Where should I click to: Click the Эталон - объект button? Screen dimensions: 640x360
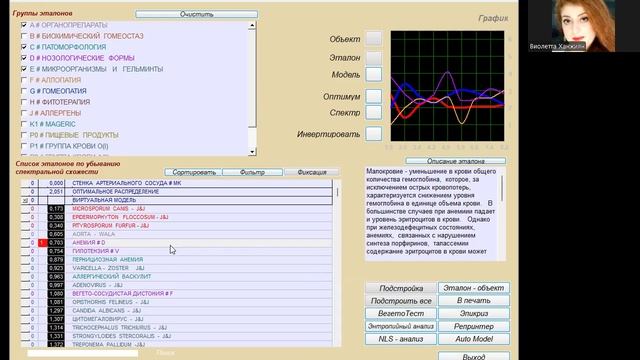[473, 288]
